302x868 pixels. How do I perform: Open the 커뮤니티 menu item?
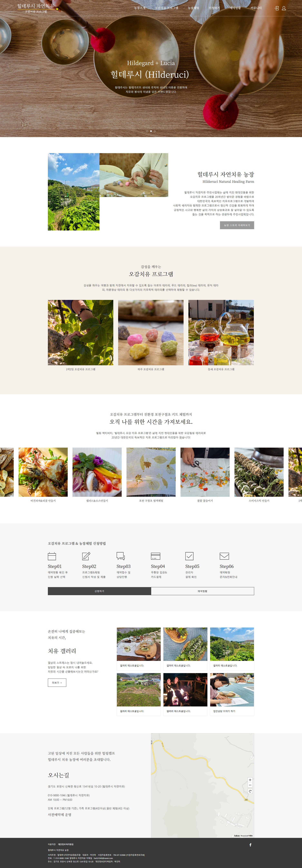coord(256,8)
